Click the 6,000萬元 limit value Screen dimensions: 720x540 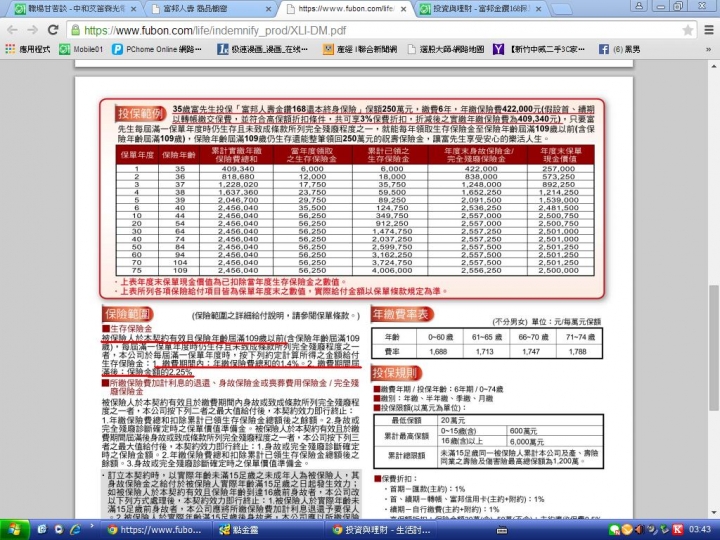[527, 442]
